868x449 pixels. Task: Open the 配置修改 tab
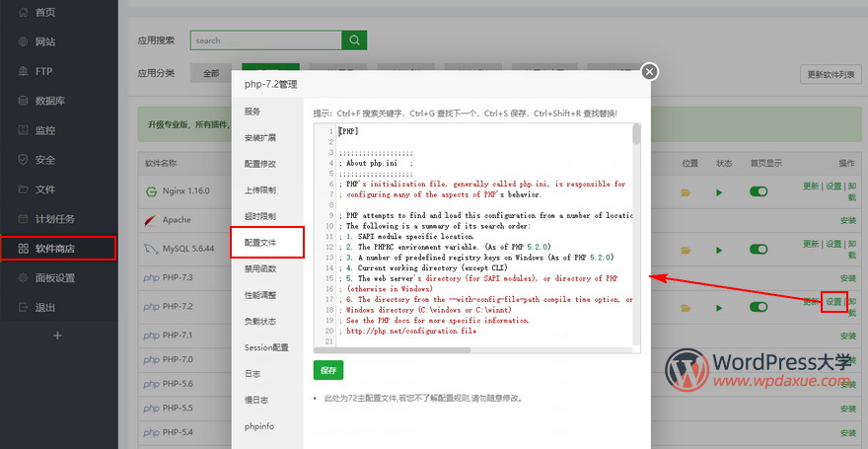(x=267, y=164)
